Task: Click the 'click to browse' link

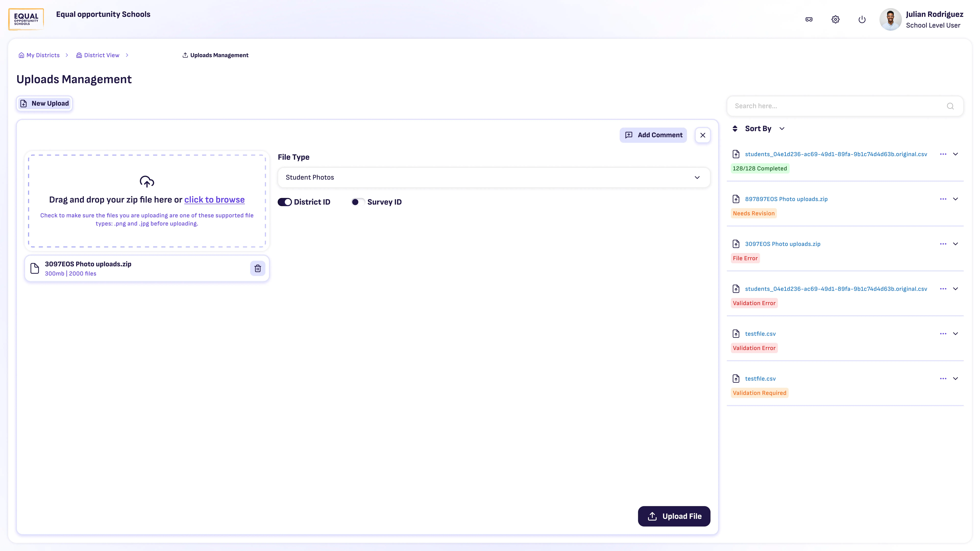Action: 215,200
